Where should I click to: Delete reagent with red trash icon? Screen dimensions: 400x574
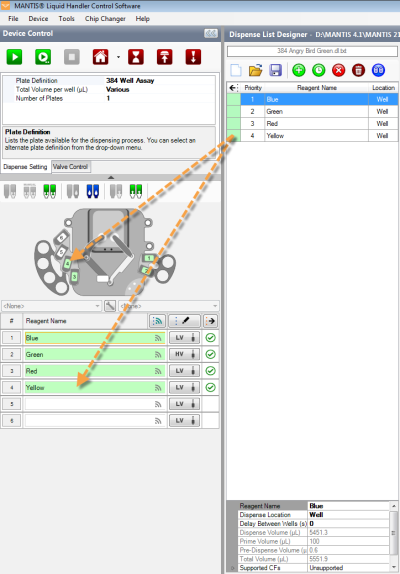point(358,70)
